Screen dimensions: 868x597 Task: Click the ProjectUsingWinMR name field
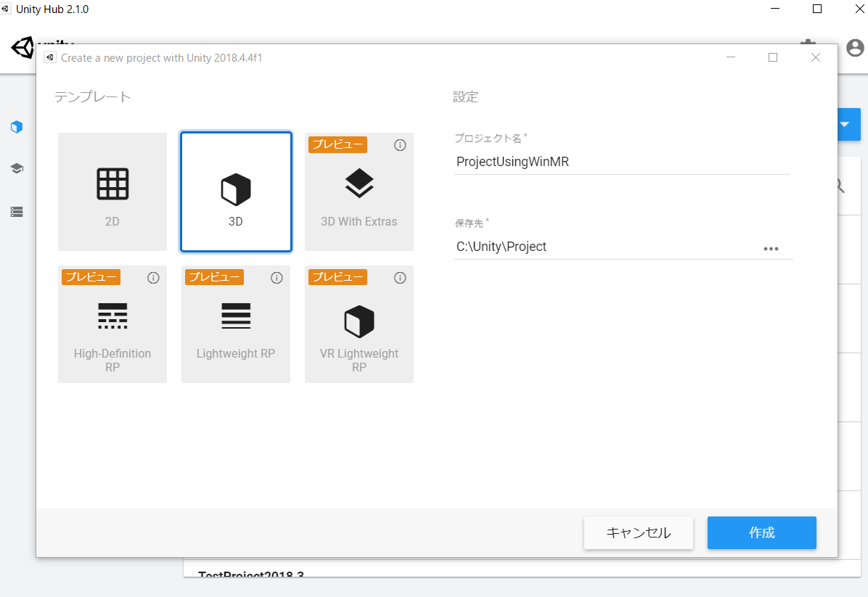[x=622, y=161]
